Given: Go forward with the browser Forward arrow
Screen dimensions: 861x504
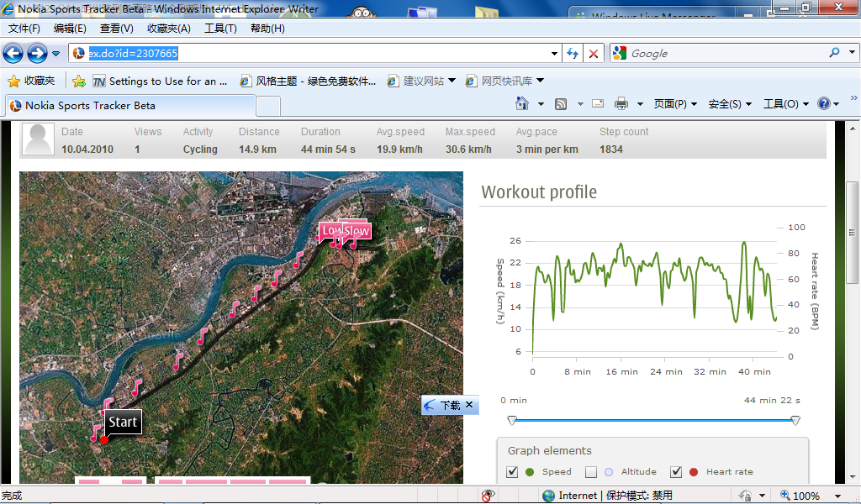Looking at the screenshot, I should [37, 53].
